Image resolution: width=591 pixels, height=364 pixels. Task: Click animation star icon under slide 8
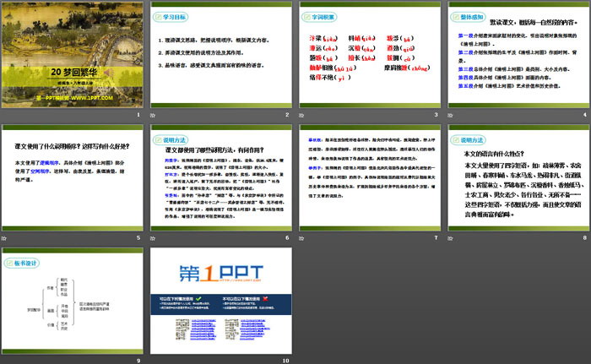click(x=450, y=238)
